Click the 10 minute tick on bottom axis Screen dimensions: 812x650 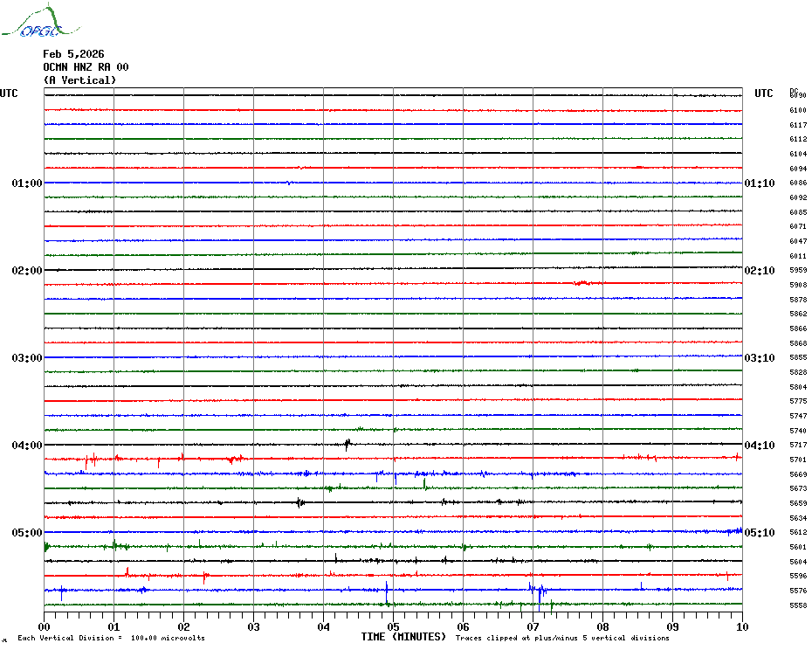click(x=741, y=626)
